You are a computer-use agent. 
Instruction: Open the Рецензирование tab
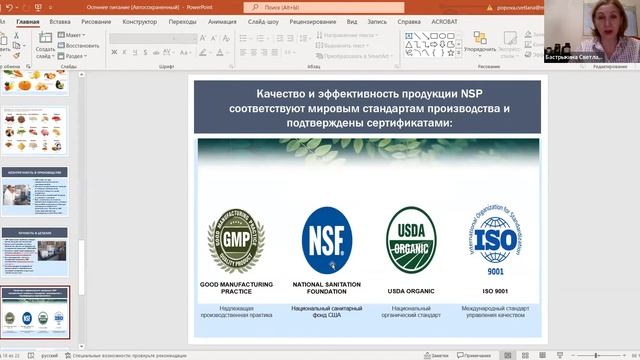tap(313, 22)
